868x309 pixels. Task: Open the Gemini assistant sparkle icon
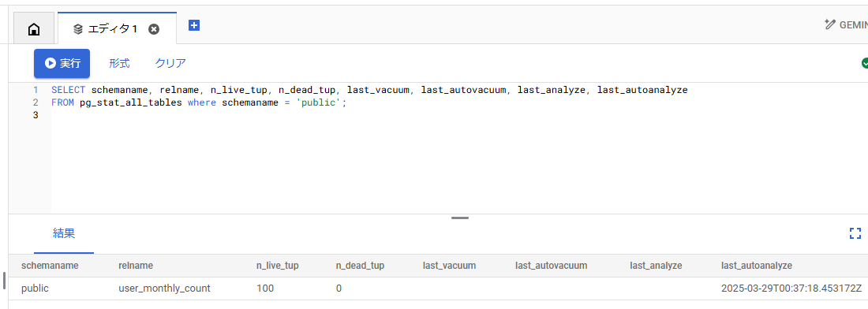pyautogui.click(x=829, y=24)
